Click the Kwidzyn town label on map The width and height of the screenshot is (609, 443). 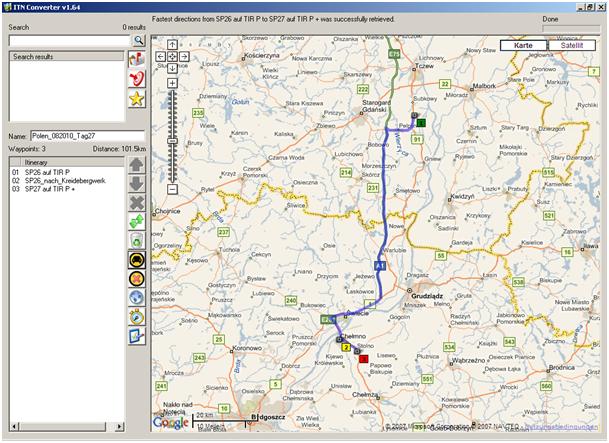[x=462, y=196]
